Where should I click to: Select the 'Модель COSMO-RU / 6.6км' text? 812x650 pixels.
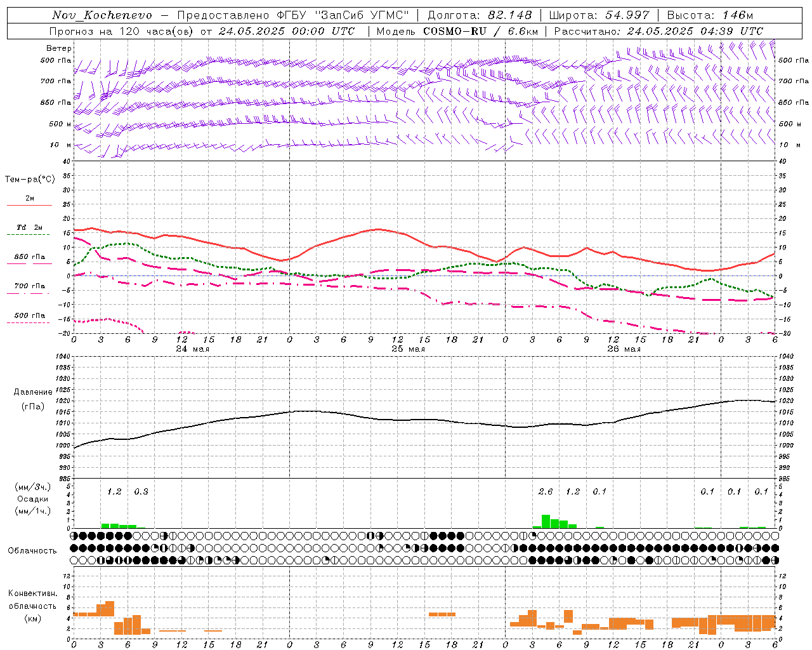[457, 31]
